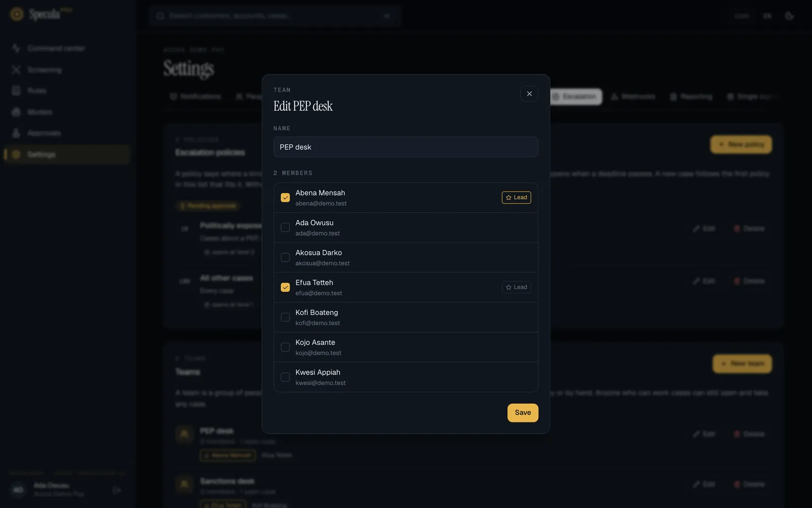Image resolution: width=812 pixels, height=508 pixels.
Task: Open the Approvals sidebar icon
Action: point(16,133)
